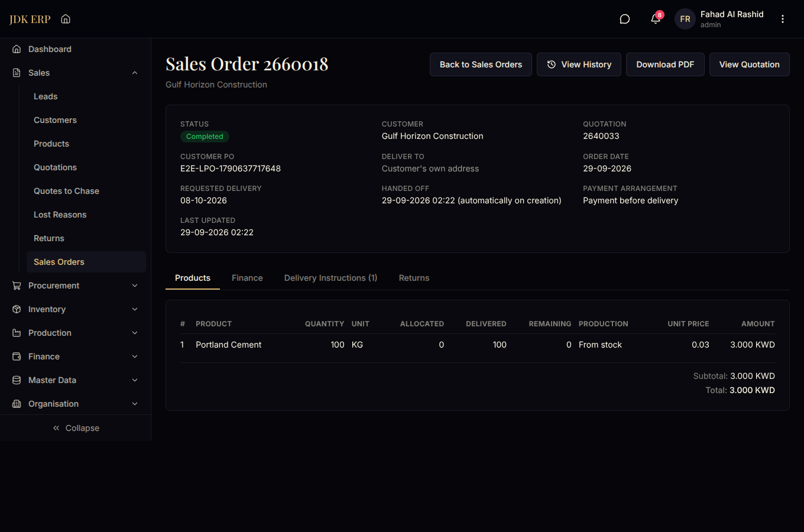
Task: Switch to the Returns tab
Action: click(x=414, y=278)
